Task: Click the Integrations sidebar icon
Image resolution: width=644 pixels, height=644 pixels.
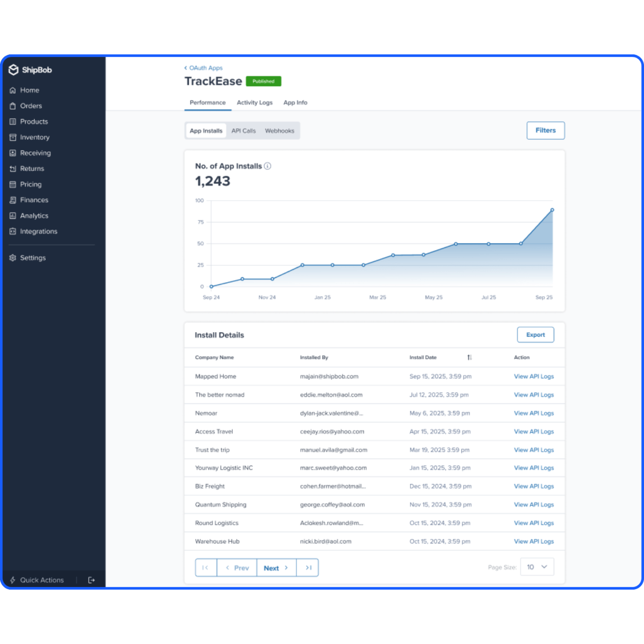Action: [13, 231]
